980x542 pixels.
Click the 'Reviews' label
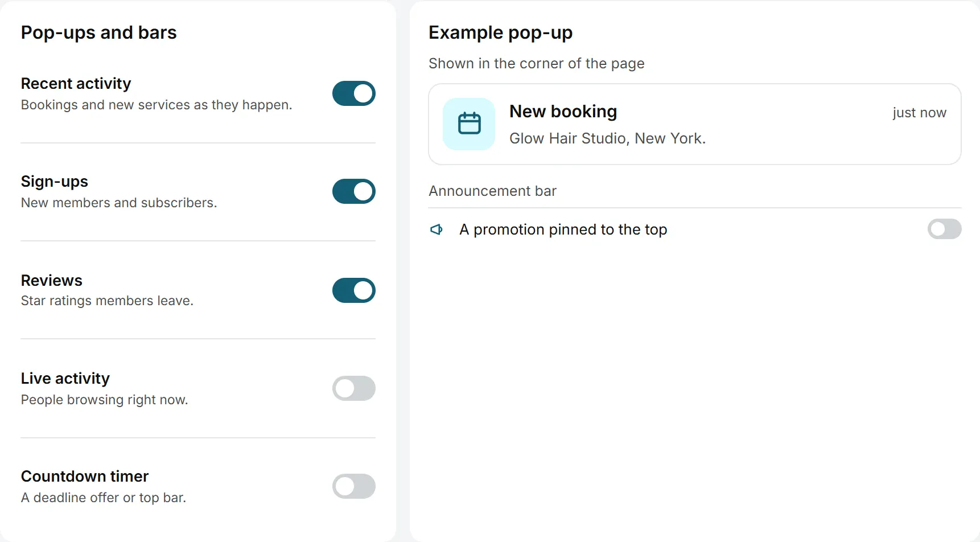click(x=52, y=280)
